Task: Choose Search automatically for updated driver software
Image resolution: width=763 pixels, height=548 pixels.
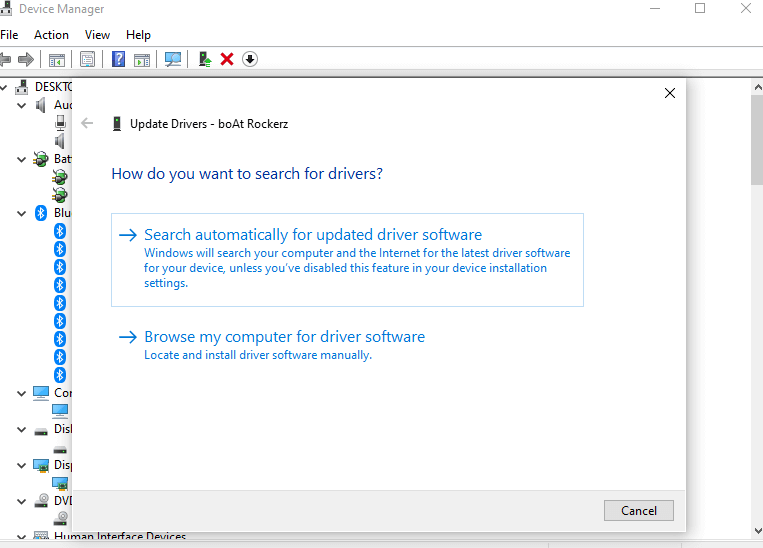Action: point(347,260)
